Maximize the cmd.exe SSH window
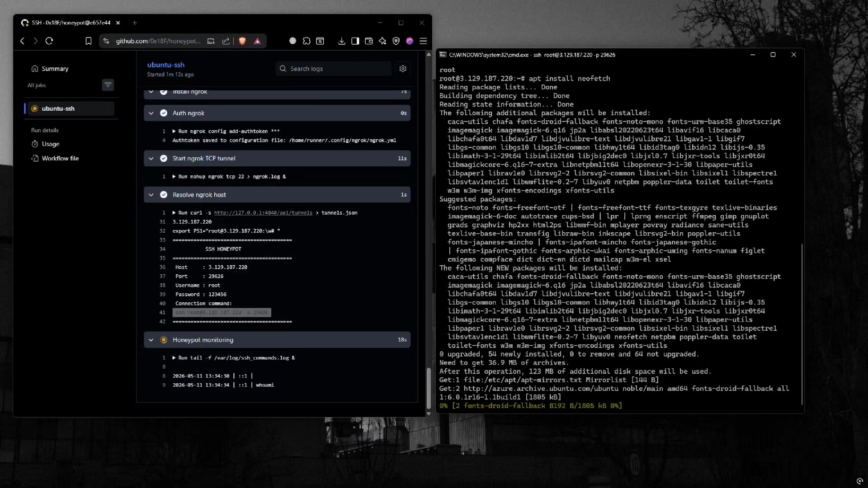The image size is (868, 488). (773, 55)
